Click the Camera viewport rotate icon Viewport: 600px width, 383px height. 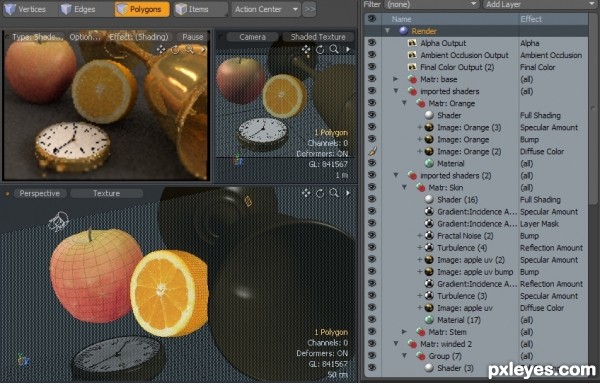(320, 49)
